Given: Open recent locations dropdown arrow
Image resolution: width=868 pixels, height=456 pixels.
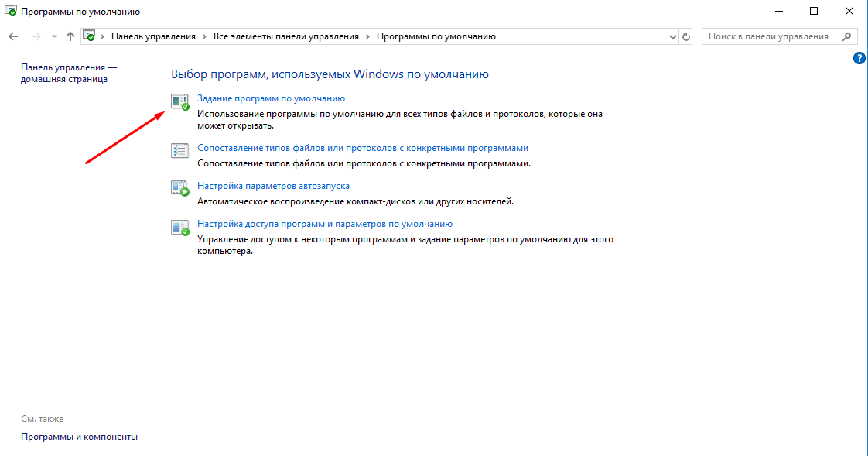Looking at the screenshot, I should coord(54,36).
